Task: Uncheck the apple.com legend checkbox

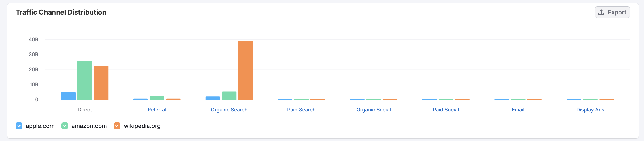Action: click(x=19, y=126)
